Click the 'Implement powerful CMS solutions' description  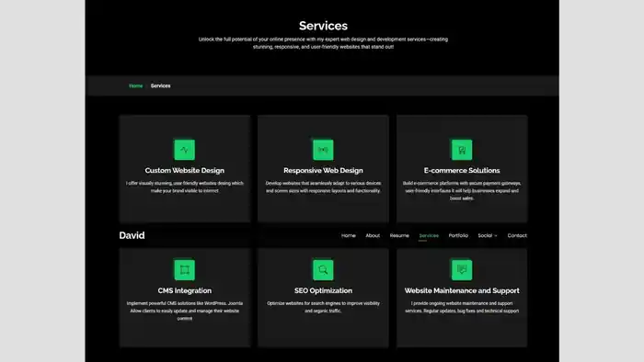click(x=184, y=311)
